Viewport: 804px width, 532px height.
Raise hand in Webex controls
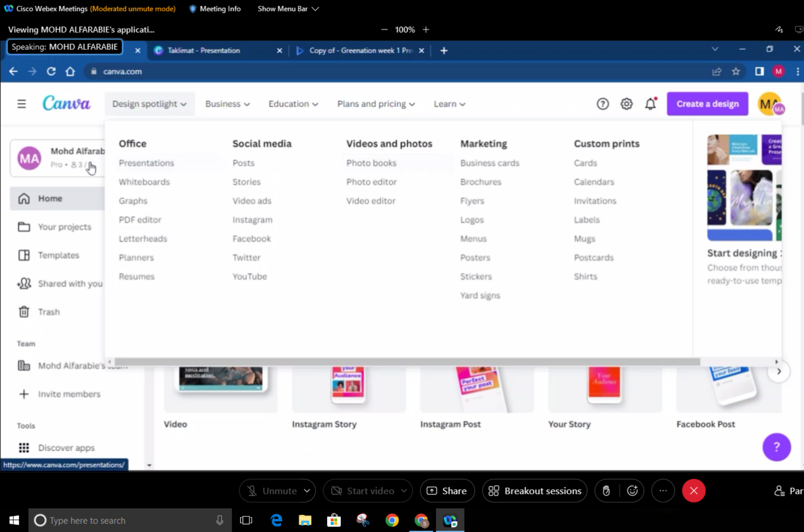(606, 491)
